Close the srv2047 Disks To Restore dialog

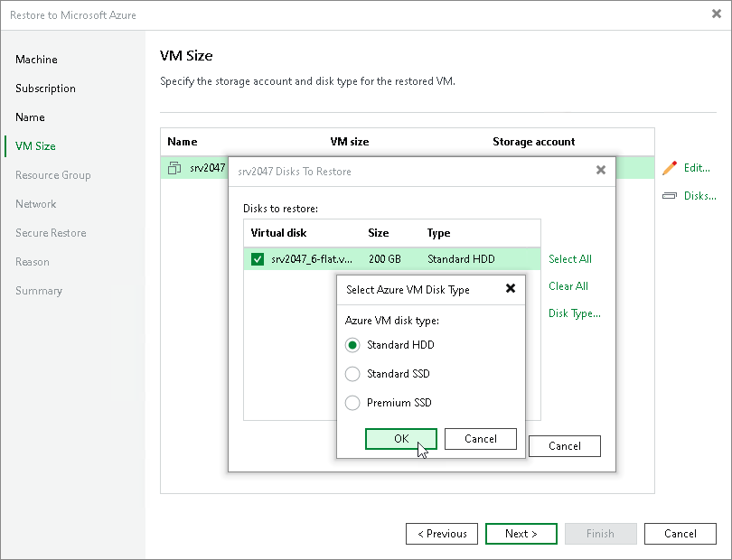601,171
